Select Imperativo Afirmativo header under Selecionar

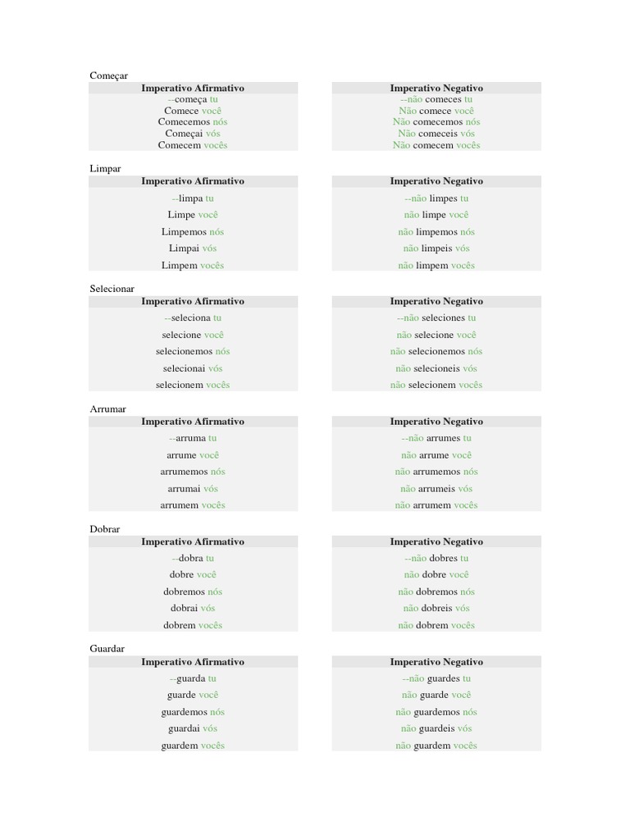click(x=193, y=301)
